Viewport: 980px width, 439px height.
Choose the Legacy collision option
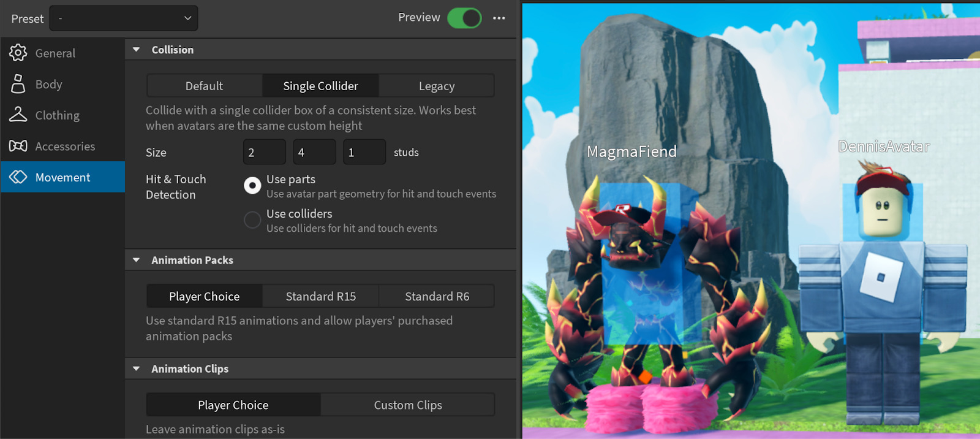(x=437, y=86)
